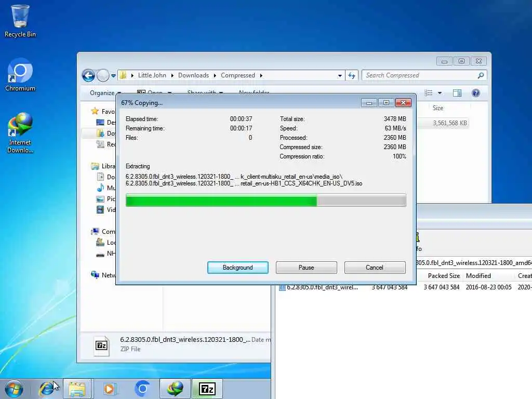Select the Downloads favorite icon in sidebar
The width and height of the screenshot is (532, 399).
coord(100,134)
